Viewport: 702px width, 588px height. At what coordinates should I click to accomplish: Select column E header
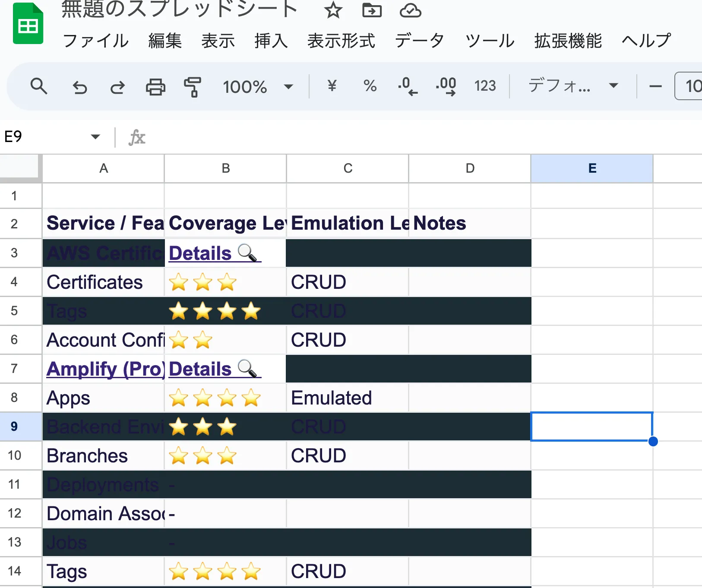click(592, 168)
